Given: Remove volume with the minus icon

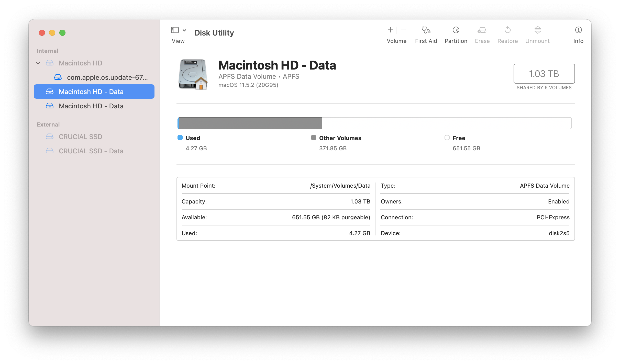Looking at the screenshot, I should click(403, 30).
